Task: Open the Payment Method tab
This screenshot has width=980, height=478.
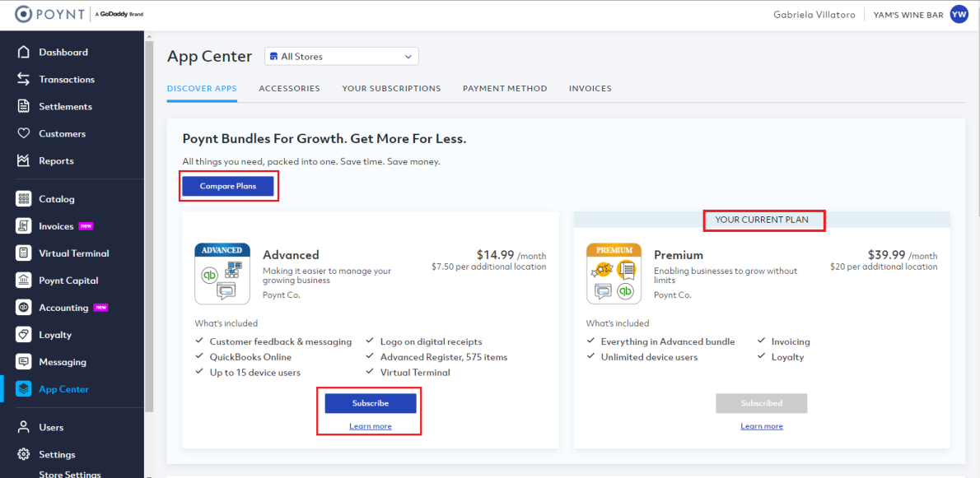Action: (x=505, y=89)
